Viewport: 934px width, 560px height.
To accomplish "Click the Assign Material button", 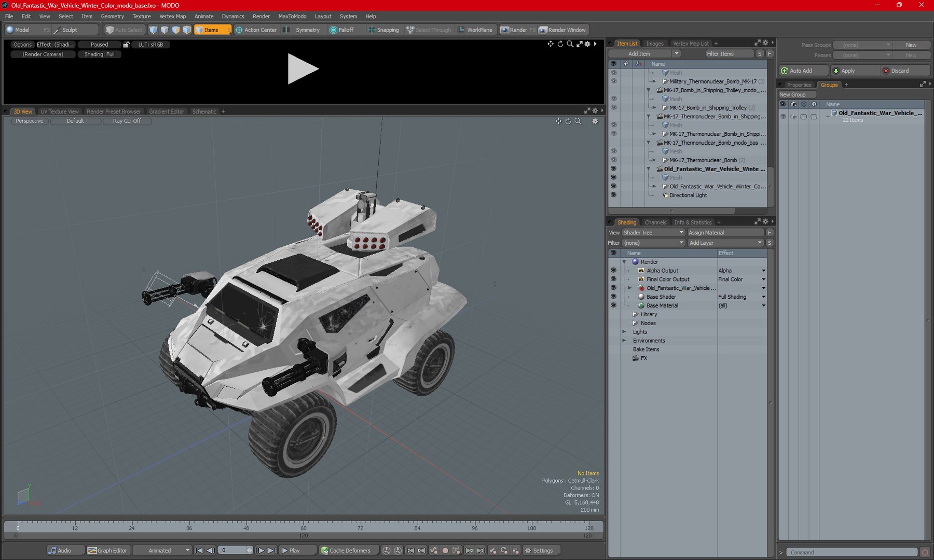I will pyautogui.click(x=725, y=233).
